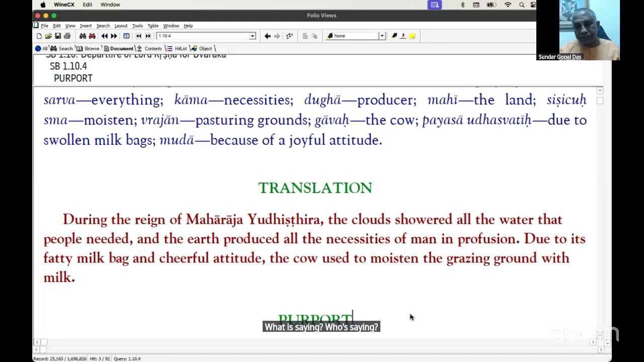The height and width of the screenshot is (362, 644).
Task: Open the Layout menu
Action: coord(121,26)
